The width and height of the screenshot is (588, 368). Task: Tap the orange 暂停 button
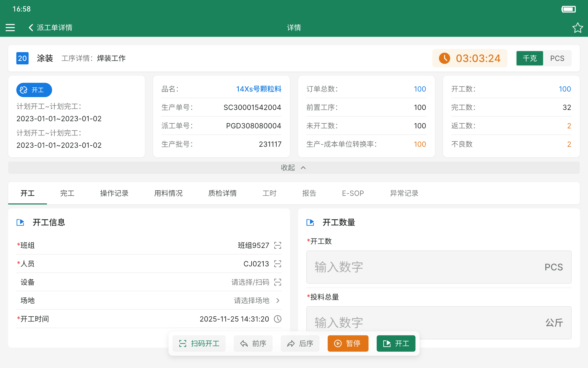tap(348, 343)
